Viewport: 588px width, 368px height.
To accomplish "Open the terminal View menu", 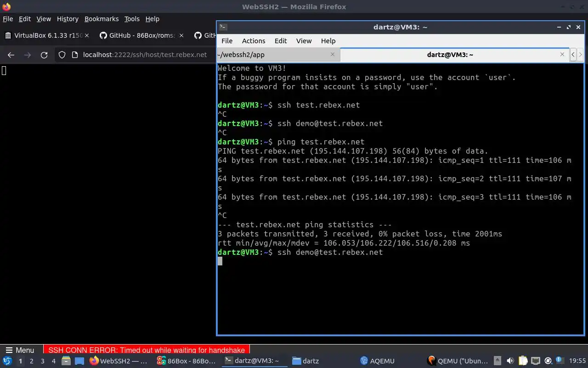I will 304,41.
